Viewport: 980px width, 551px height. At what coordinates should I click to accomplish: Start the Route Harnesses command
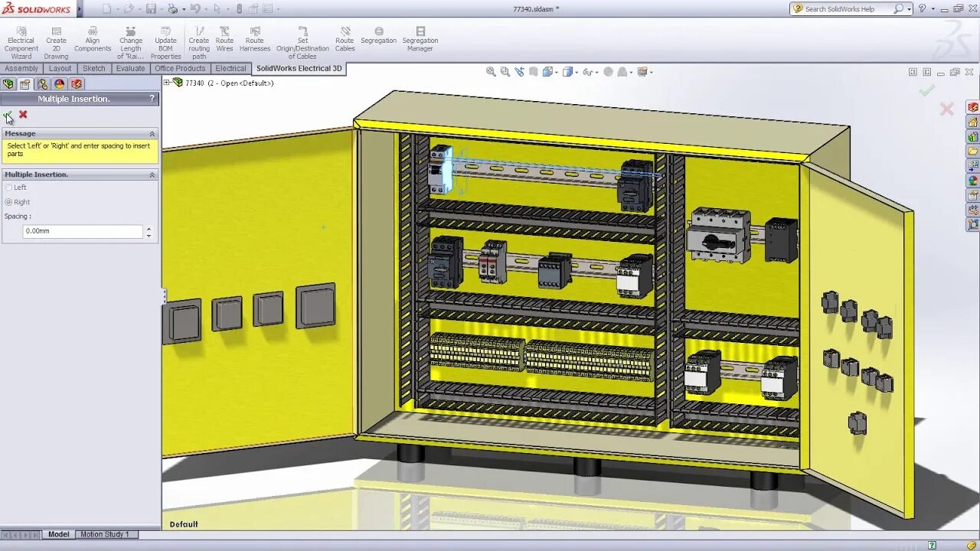[255, 39]
